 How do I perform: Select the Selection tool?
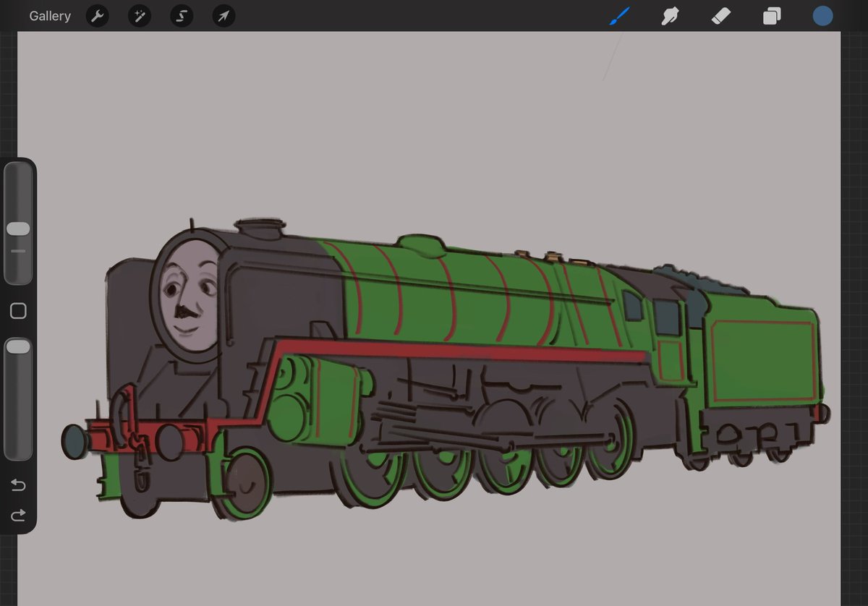point(181,15)
